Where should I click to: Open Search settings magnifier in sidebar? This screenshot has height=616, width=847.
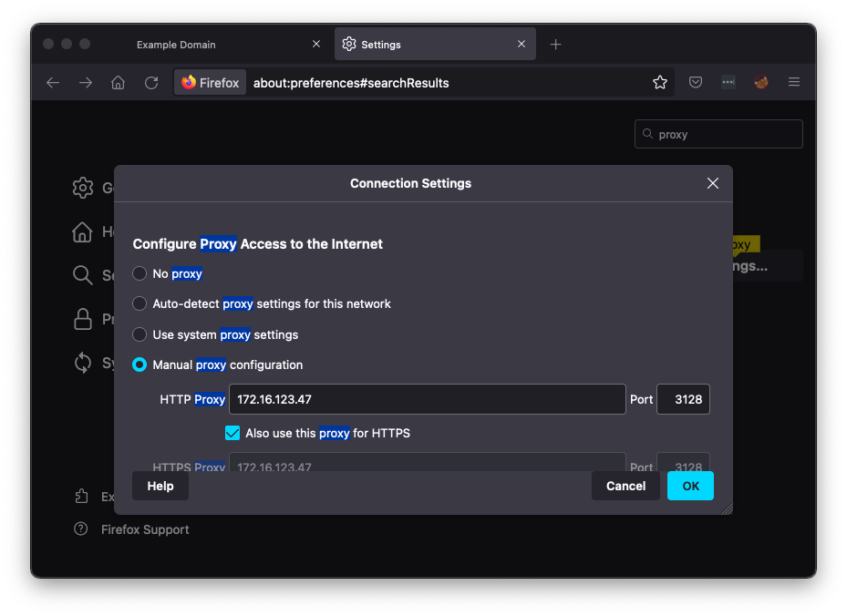pyautogui.click(x=83, y=275)
